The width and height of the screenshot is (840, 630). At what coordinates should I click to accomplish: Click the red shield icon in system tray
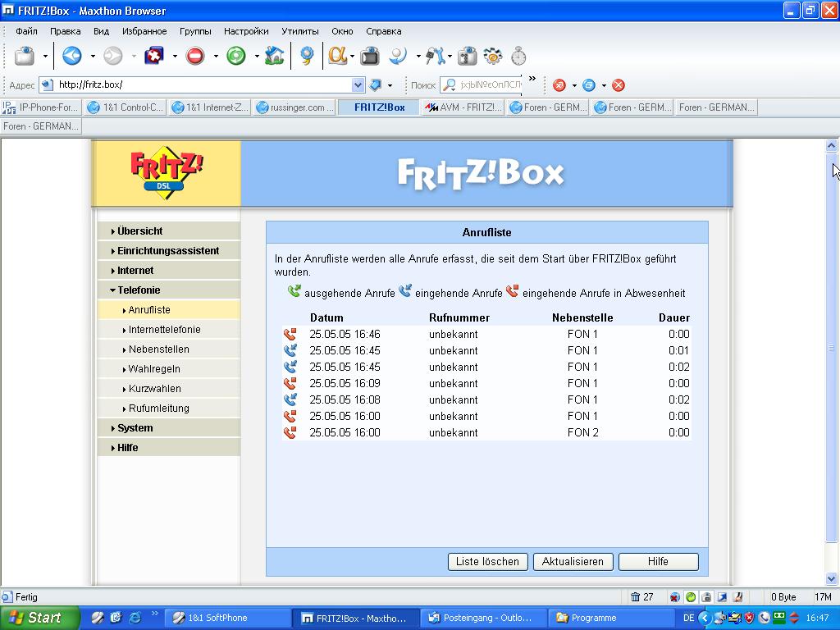[x=750, y=618]
